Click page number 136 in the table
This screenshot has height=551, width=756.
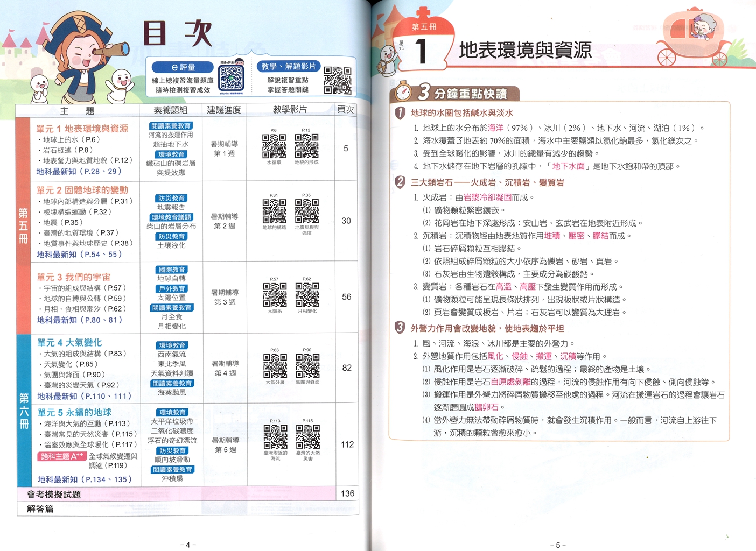347,493
